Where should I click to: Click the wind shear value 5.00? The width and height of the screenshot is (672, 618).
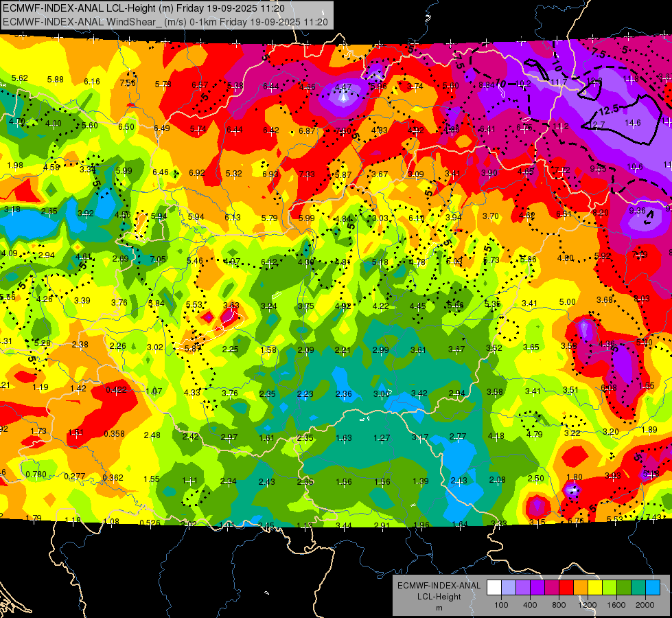[x=568, y=302]
